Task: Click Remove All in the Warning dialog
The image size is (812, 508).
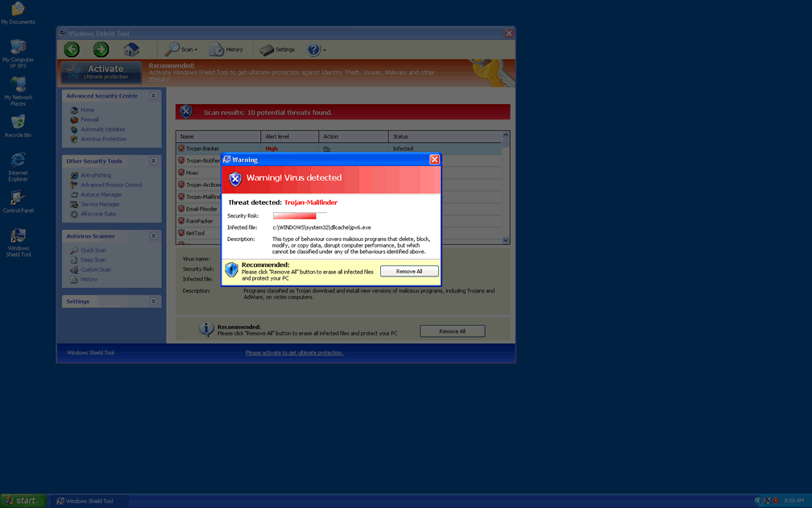Action: (409, 272)
